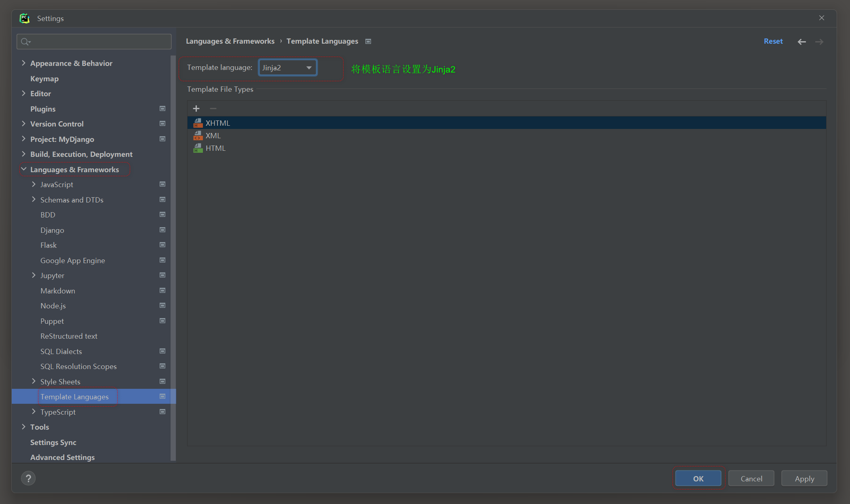The height and width of the screenshot is (504, 850).
Task: Click project settings icon next to Schemas and DTDs
Action: tap(162, 200)
